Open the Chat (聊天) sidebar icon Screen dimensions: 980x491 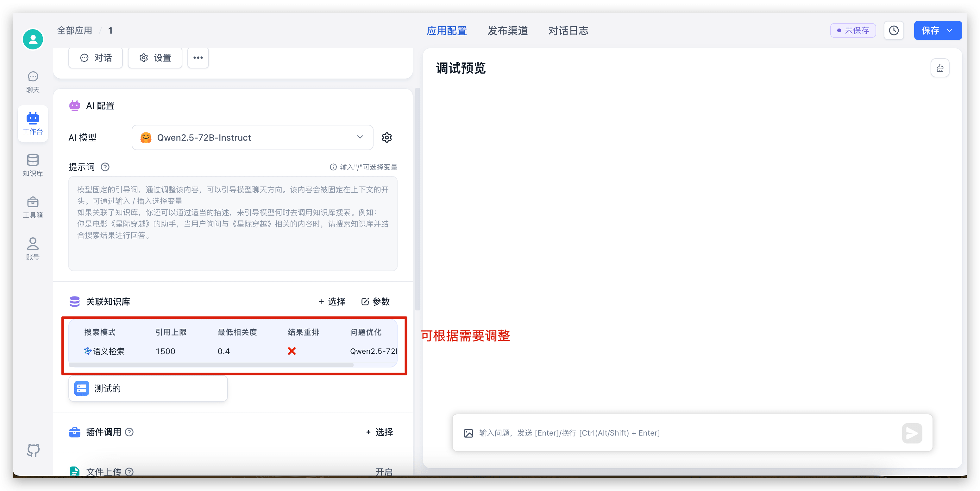[x=33, y=81]
